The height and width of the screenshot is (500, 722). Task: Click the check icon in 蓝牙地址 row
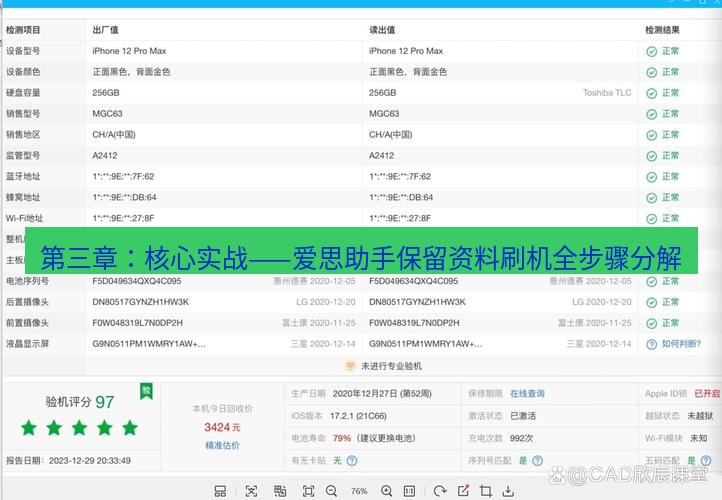pyautogui.click(x=651, y=177)
